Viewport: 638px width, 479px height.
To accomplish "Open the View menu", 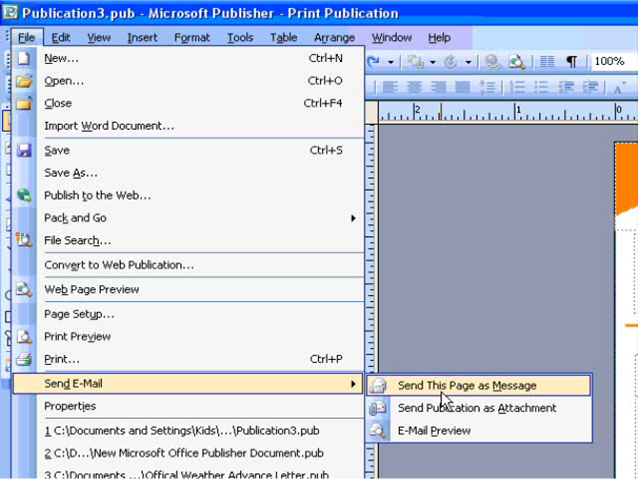I will click(x=99, y=38).
